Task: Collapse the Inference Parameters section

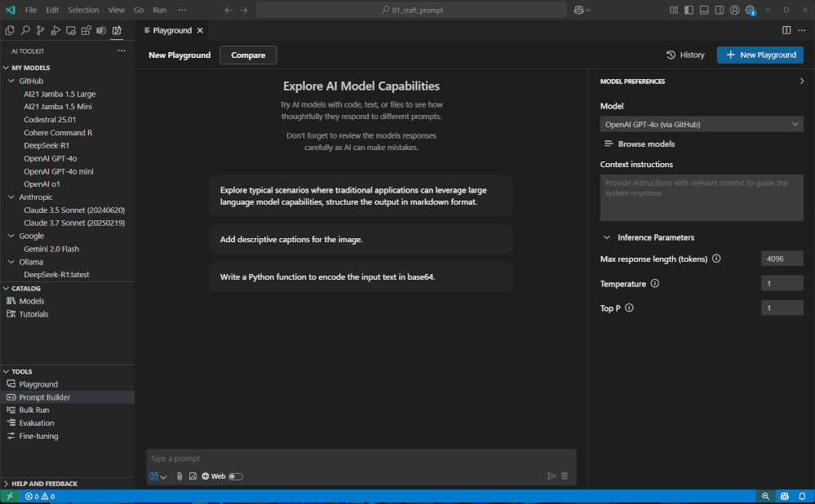Action: 607,237
